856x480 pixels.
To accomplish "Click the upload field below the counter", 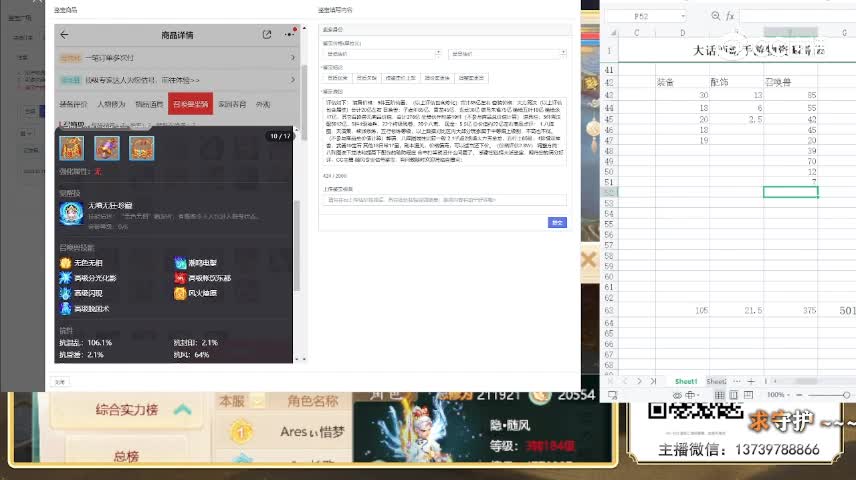I will click(x=444, y=200).
